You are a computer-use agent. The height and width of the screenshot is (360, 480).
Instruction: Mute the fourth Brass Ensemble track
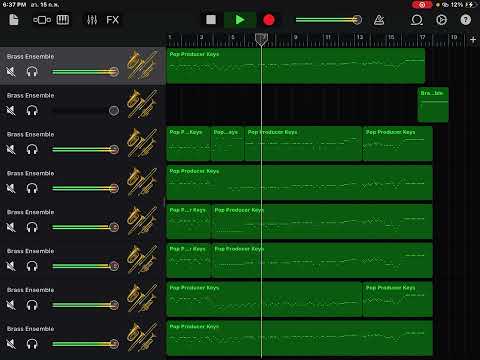(x=11, y=188)
